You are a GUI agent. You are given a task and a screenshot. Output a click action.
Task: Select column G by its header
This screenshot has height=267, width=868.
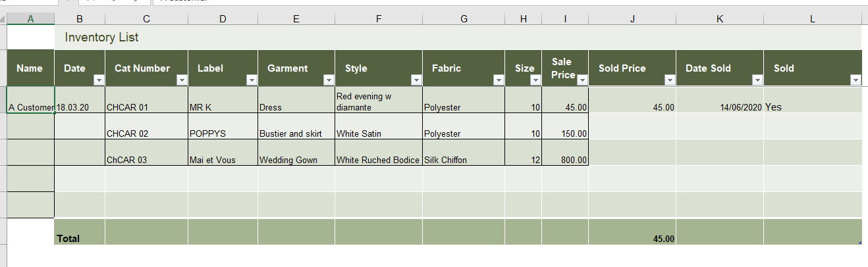(x=464, y=19)
